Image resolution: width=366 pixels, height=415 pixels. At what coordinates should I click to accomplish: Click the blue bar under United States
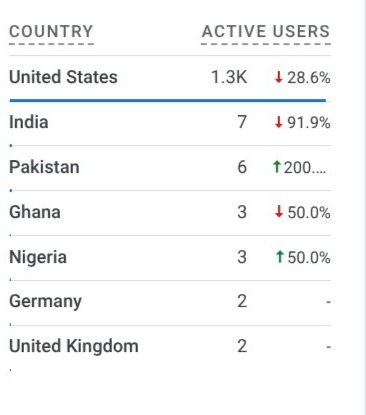click(x=168, y=100)
